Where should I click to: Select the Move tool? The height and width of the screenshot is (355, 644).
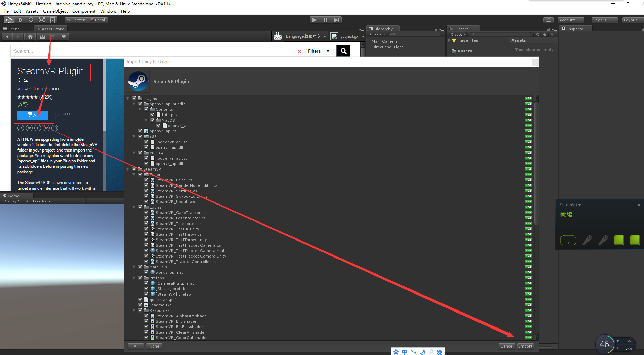[x=20, y=20]
